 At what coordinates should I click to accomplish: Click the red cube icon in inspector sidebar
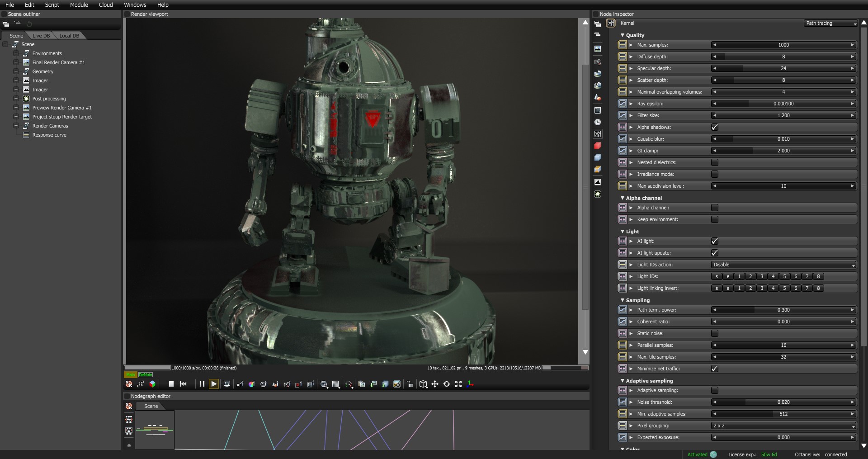point(597,146)
